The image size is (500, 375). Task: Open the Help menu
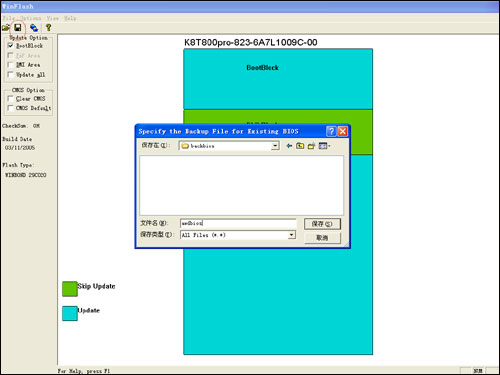[70, 18]
